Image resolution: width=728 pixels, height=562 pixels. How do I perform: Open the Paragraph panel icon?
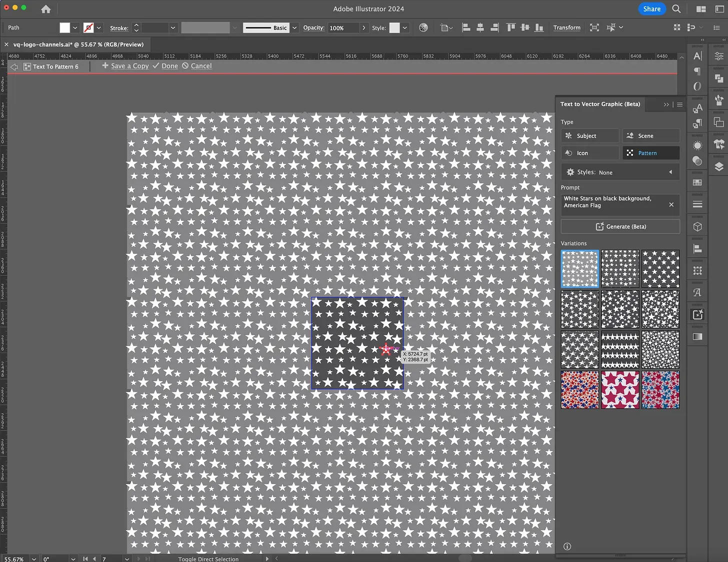[697, 71]
